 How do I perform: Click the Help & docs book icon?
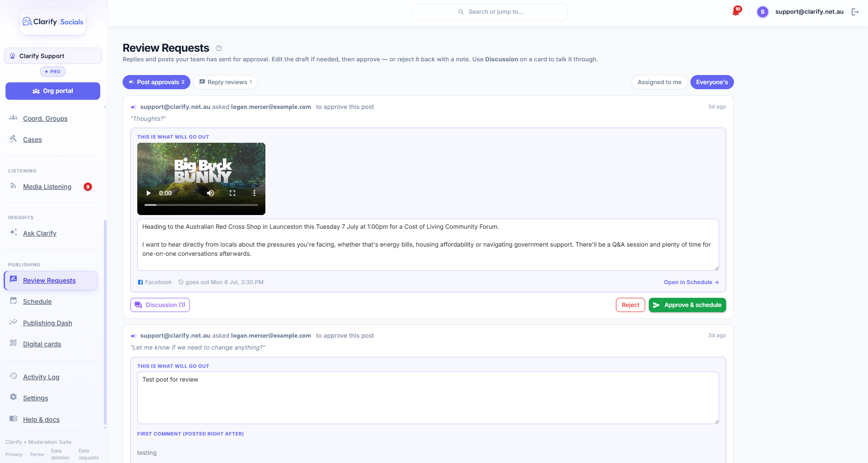pyautogui.click(x=13, y=419)
